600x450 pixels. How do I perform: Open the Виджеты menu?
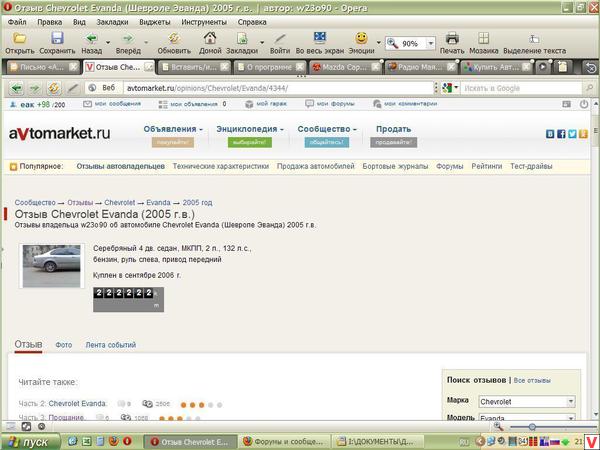155,22
